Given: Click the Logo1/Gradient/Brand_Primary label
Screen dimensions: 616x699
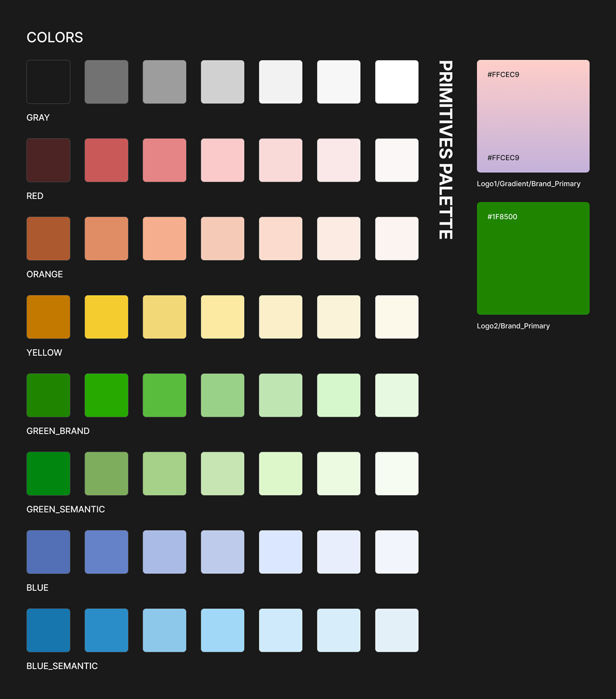Looking at the screenshot, I should (x=529, y=183).
